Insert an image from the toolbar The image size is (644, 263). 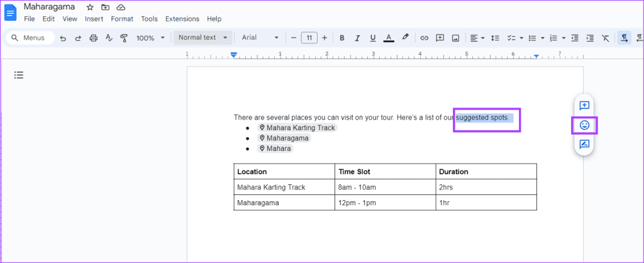[455, 38]
